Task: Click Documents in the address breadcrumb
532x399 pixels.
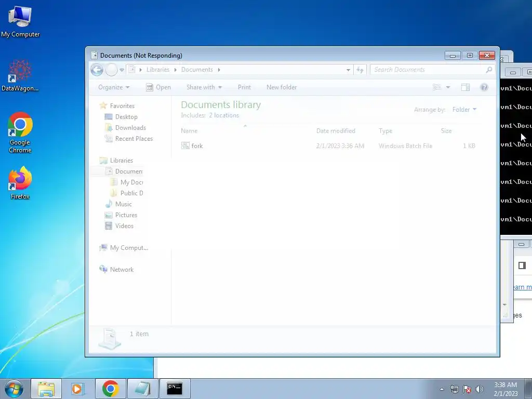Action: click(x=197, y=70)
